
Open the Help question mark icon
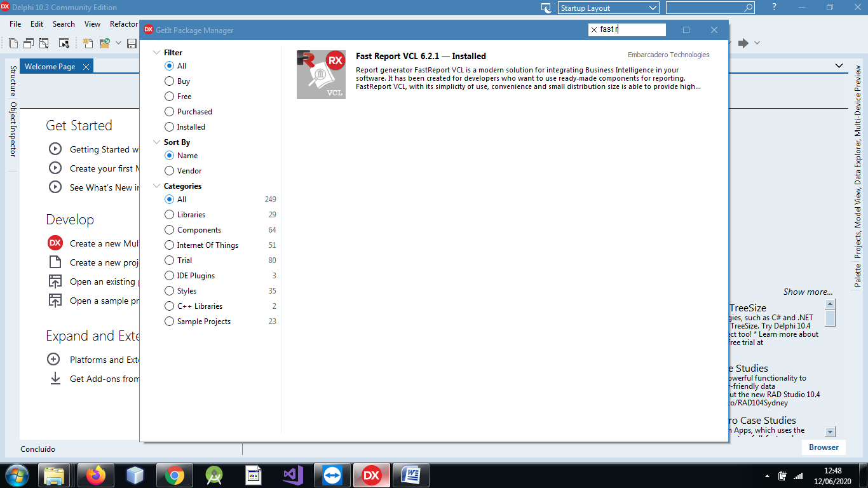tap(774, 7)
